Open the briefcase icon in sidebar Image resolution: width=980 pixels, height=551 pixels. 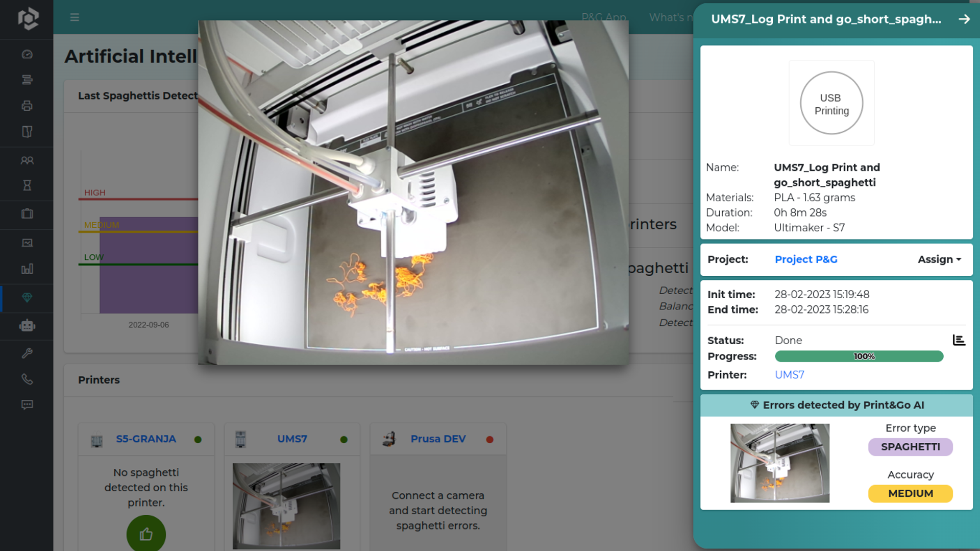click(27, 214)
